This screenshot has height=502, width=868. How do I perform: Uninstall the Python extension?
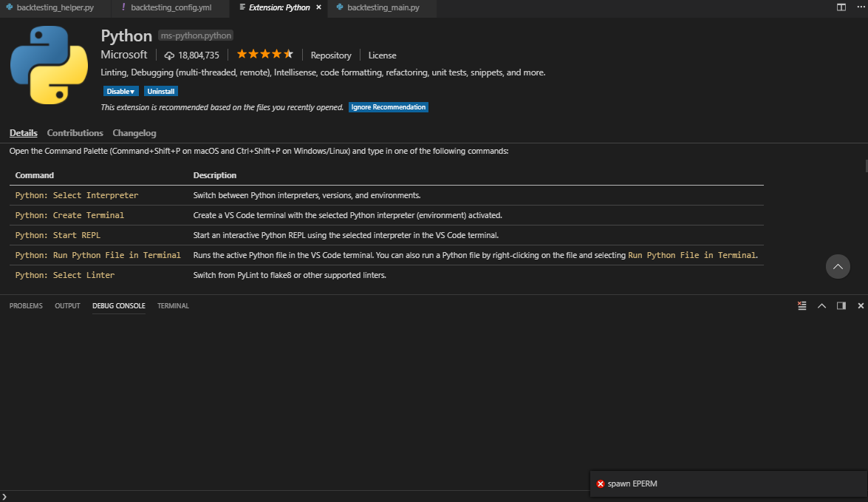160,90
